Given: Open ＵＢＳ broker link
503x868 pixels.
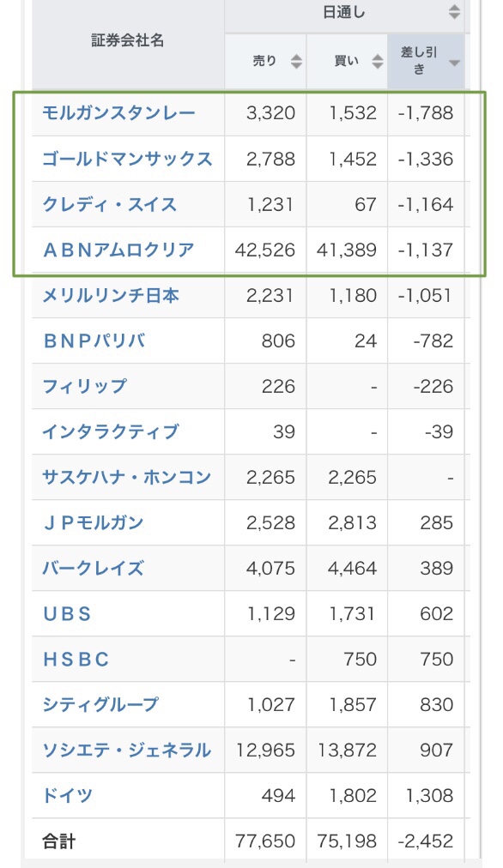Looking at the screenshot, I should tap(67, 613).
